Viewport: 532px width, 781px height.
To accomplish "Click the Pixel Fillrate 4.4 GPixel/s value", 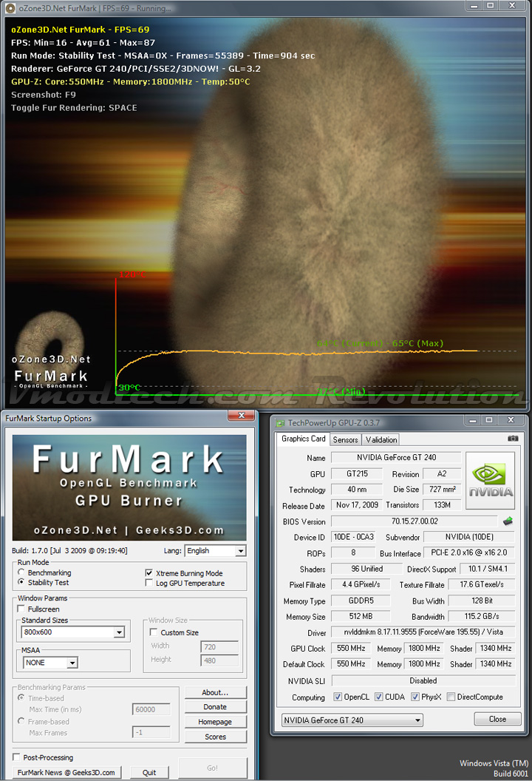I will tap(361, 585).
